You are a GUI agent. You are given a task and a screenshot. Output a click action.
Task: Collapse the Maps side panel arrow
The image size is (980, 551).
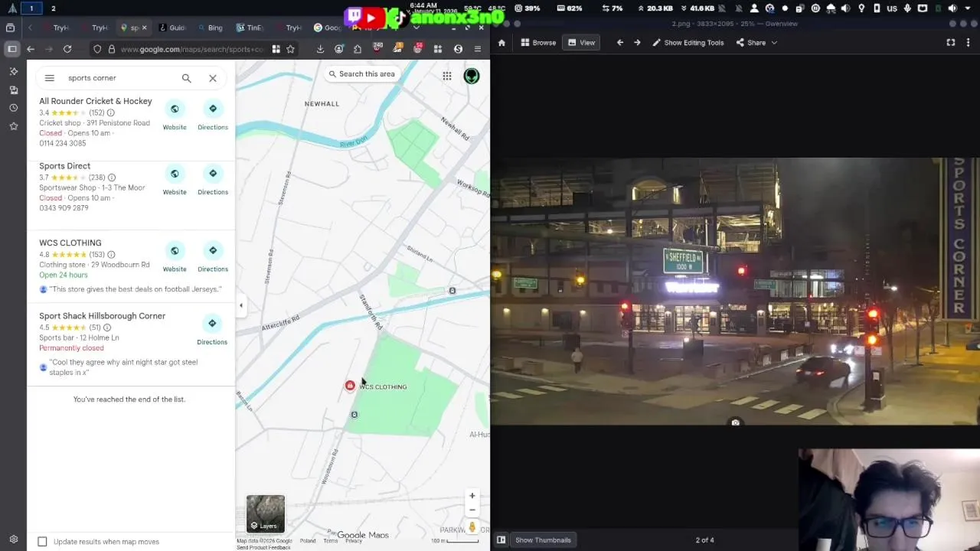[x=240, y=305]
